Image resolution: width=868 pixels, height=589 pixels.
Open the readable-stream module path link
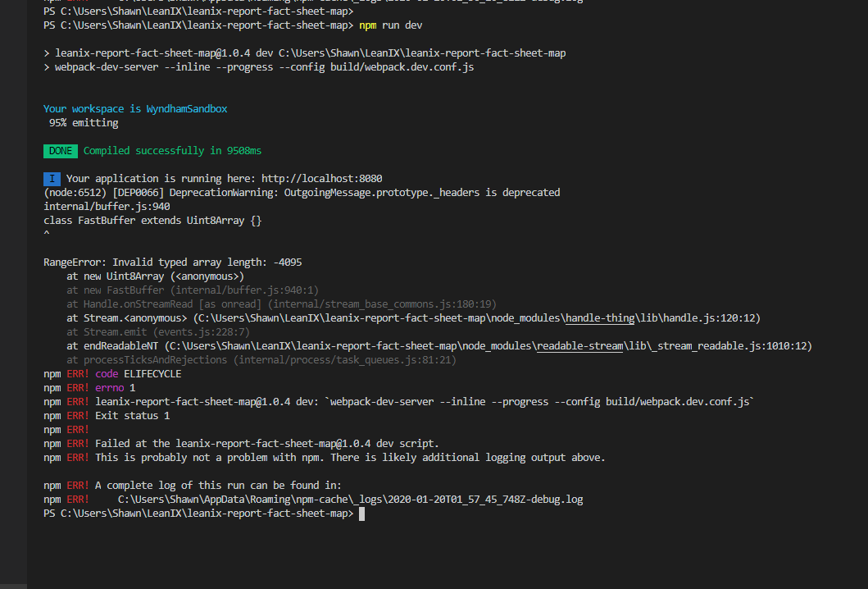pos(579,345)
